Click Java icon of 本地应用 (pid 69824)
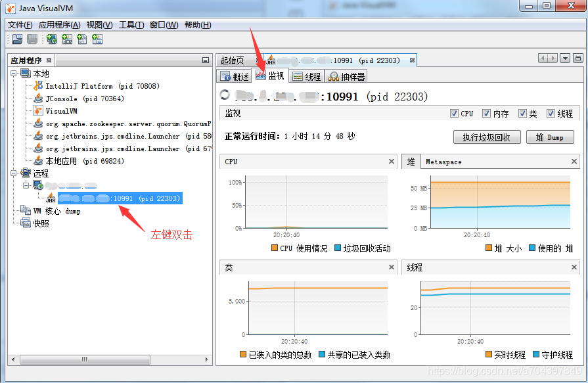Image resolution: width=588 pixels, height=383 pixels. point(38,160)
